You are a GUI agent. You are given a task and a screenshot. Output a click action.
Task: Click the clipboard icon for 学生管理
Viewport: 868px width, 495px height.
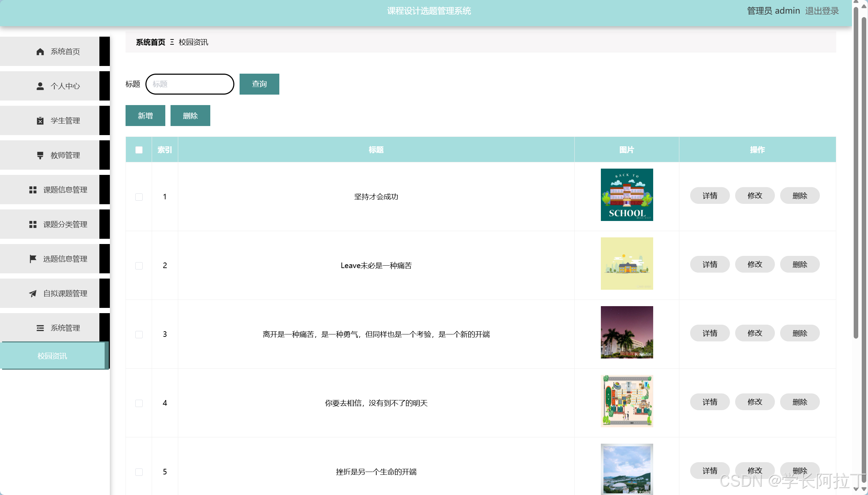point(40,121)
